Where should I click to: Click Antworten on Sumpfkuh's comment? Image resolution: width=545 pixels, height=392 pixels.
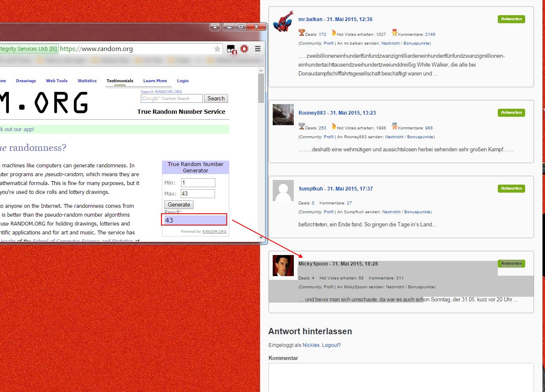pos(511,188)
